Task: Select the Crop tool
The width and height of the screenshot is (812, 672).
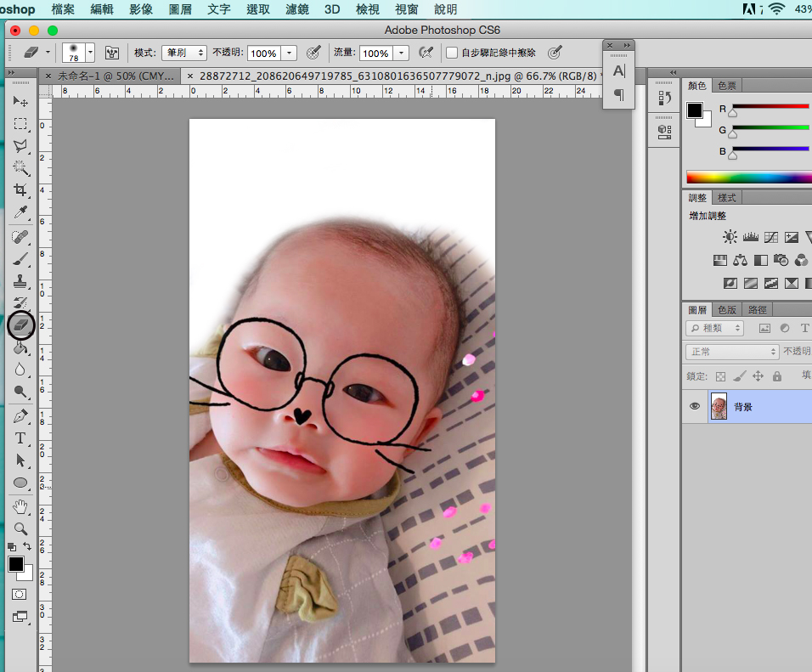Action: [20, 190]
